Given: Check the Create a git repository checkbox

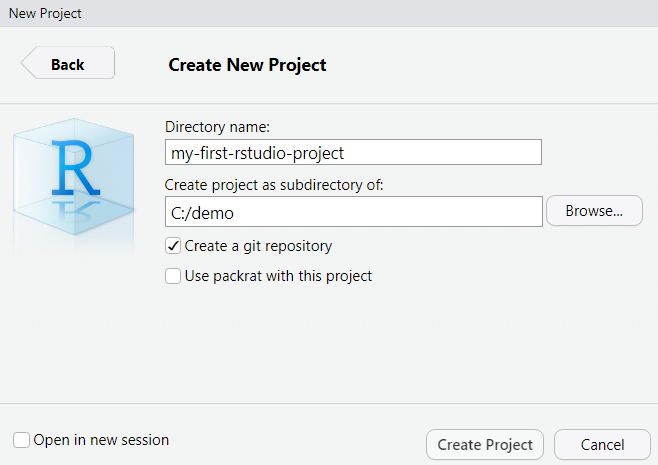Looking at the screenshot, I should tap(173, 246).
